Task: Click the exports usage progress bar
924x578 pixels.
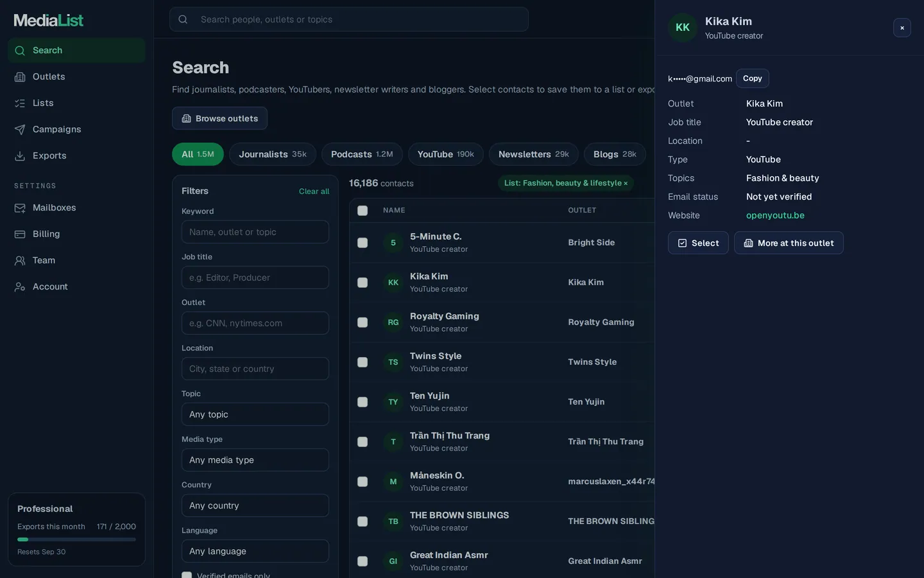Action: [x=76, y=539]
